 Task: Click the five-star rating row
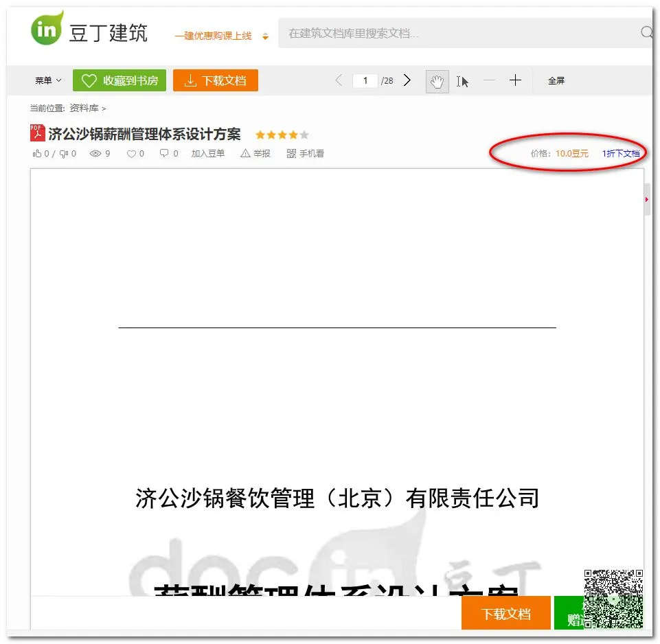click(282, 135)
